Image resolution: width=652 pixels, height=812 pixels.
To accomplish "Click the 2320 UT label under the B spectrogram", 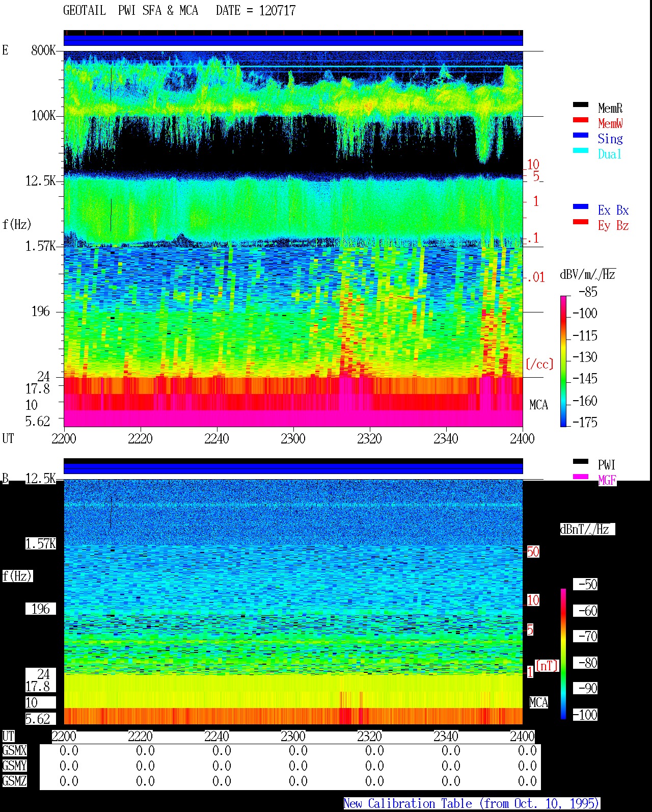I will tap(369, 736).
